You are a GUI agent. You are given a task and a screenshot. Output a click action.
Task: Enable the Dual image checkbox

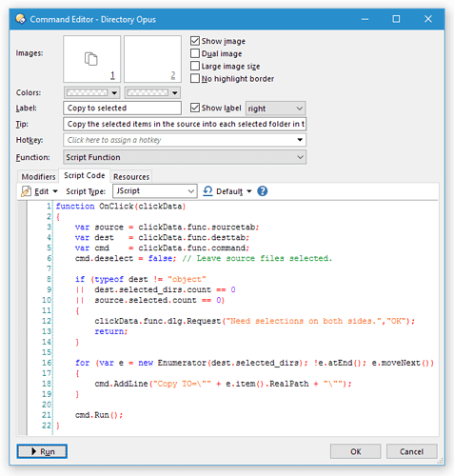(x=195, y=53)
